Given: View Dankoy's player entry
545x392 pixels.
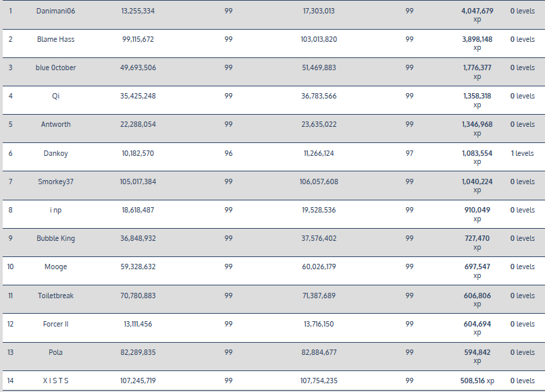Looking at the screenshot, I should pos(56,153).
